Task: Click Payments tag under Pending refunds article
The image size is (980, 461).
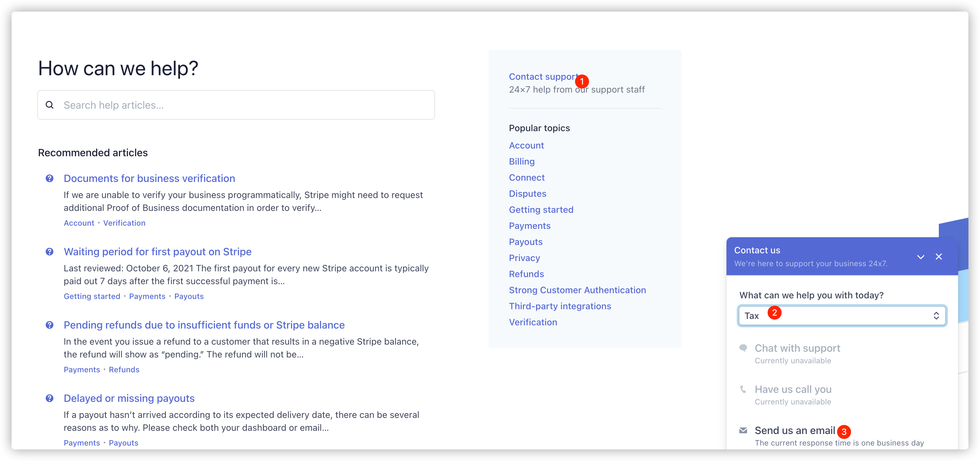Action: pyautogui.click(x=82, y=370)
